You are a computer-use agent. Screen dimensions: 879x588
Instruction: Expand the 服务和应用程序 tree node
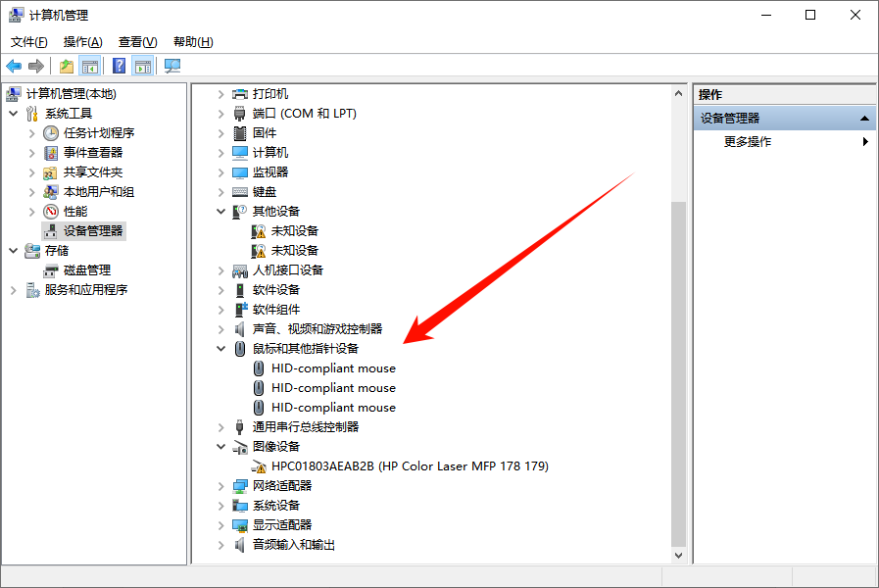(13, 290)
